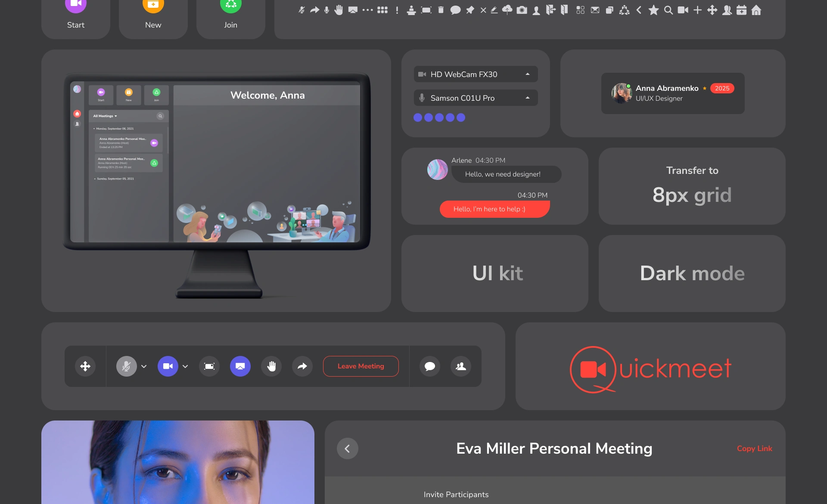Image resolution: width=827 pixels, height=504 pixels.
Task: Click the raise hand button in meeting toolbar
Action: [271, 366]
